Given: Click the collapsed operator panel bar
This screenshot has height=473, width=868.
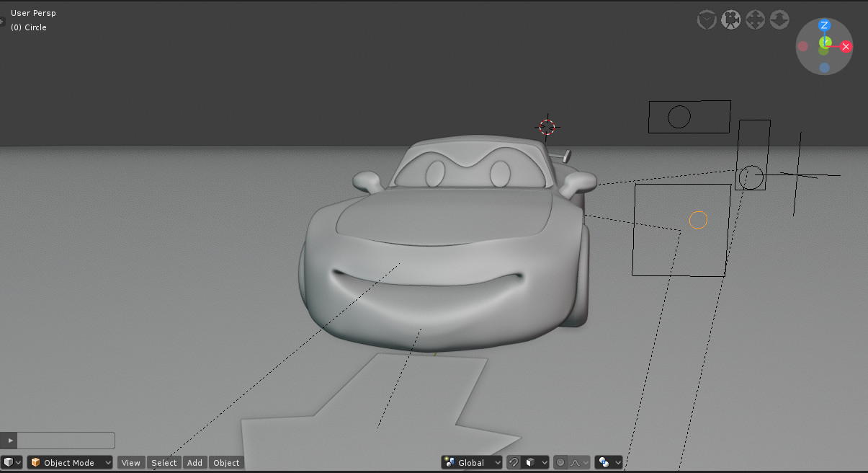Looking at the screenshot, I should (x=58, y=440).
